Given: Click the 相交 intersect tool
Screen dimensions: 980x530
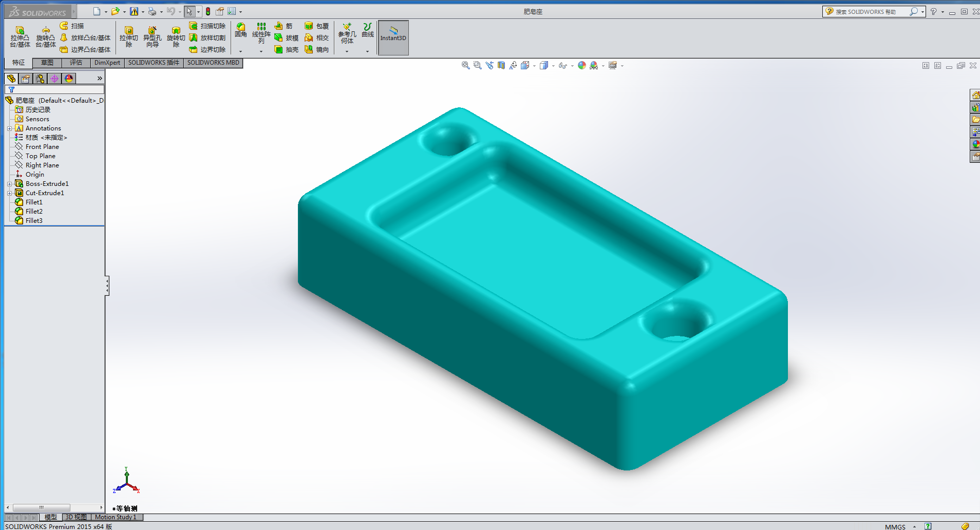Looking at the screenshot, I should tap(317, 37).
